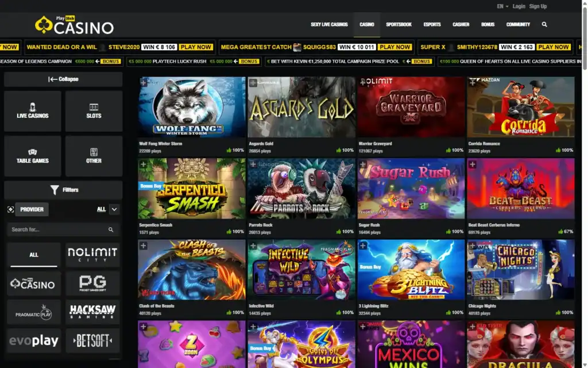
Task: Click Bonus for Season of Legends campaign
Action: [x=111, y=61]
